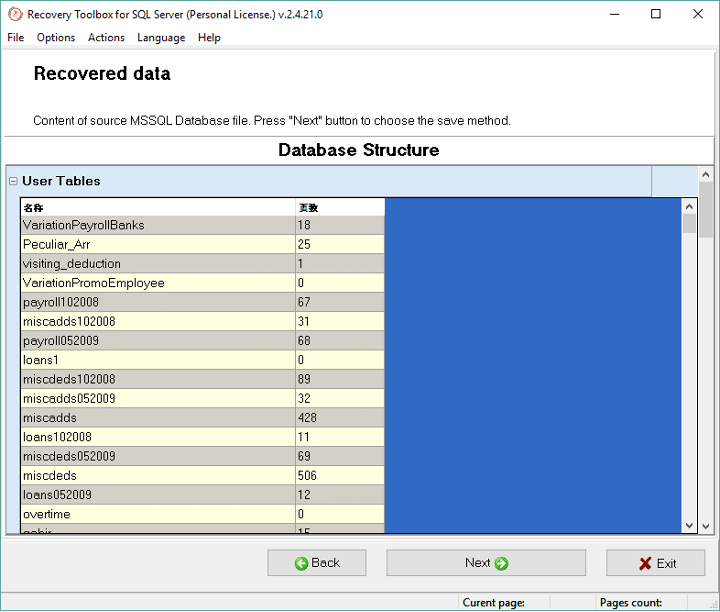The height and width of the screenshot is (612, 720).
Task: Click the Curent page status bar label
Action: point(493,602)
